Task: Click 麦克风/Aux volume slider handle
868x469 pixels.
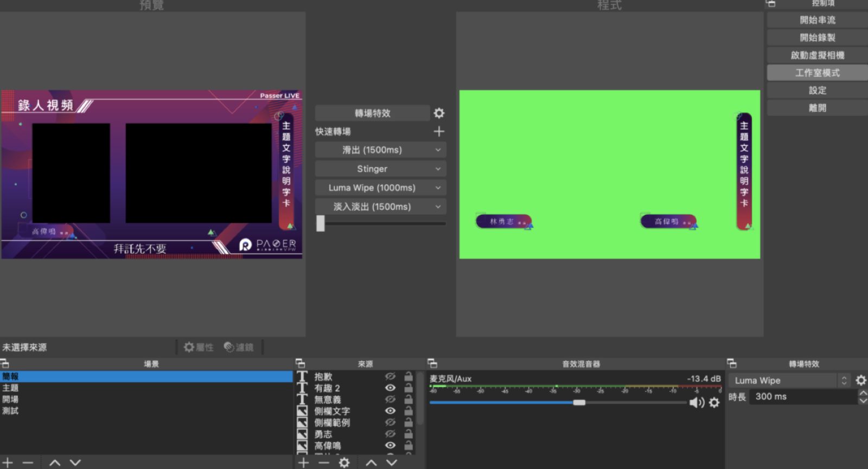Action: point(579,402)
